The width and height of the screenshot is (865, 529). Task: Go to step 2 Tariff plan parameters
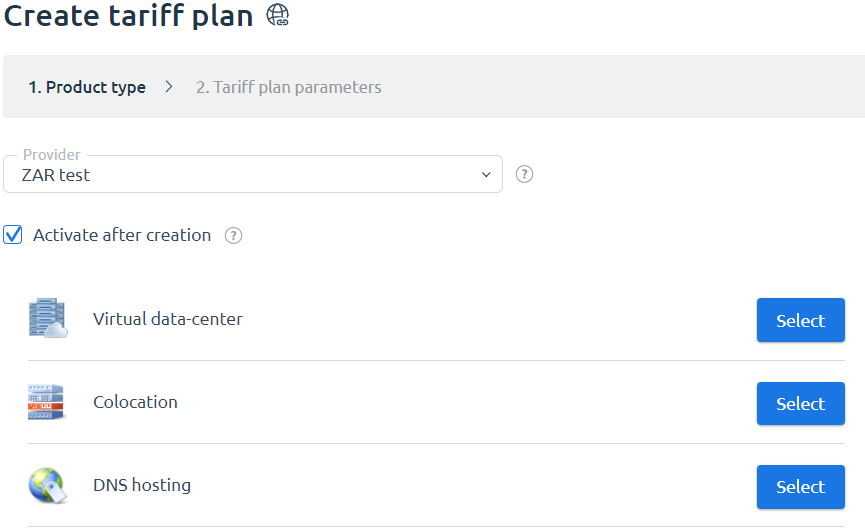point(289,87)
